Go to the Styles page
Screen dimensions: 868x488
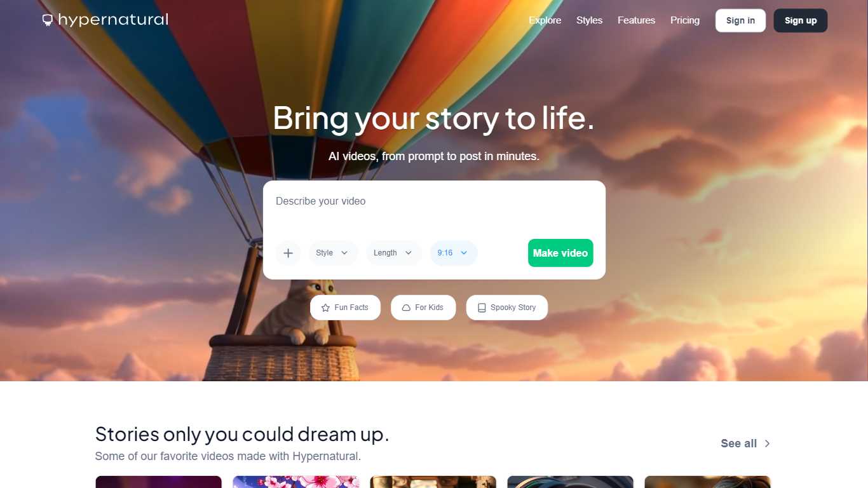[589, 20]
